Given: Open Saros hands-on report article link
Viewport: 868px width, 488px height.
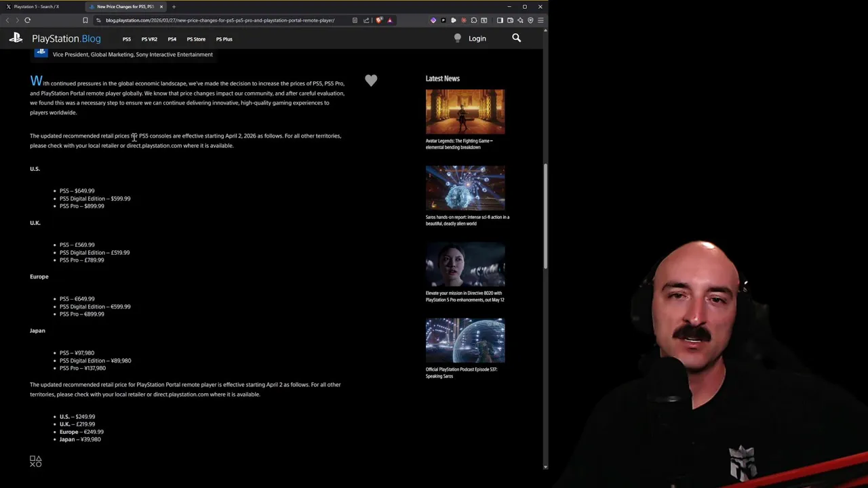Looking at the screenshot, I should point(467,220).
